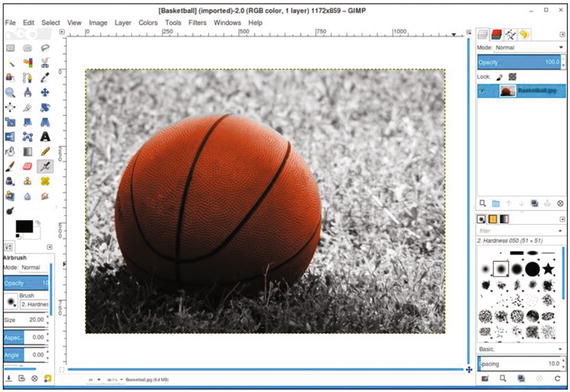Toggle the lock alpha channel checkerboard icon
Viewport: 570px width, 392px height.
pyautogui.click(x=512, y=77)
